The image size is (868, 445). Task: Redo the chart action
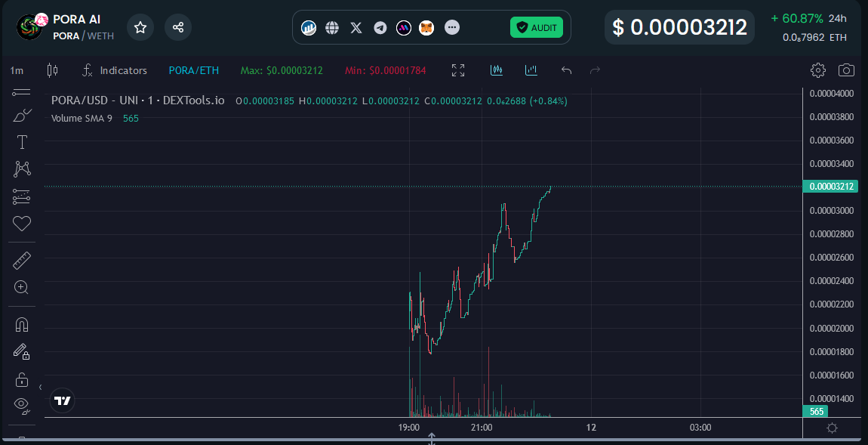(595, 70)
